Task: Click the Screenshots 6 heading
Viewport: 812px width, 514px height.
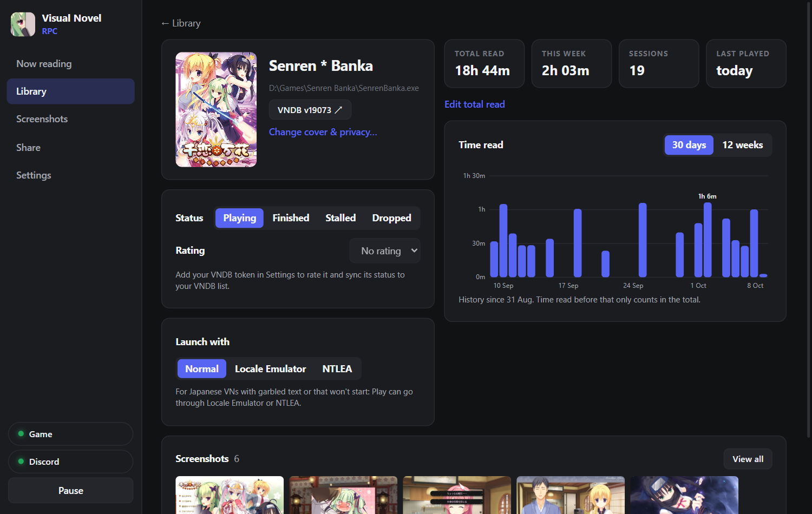Action: [207, 459]
